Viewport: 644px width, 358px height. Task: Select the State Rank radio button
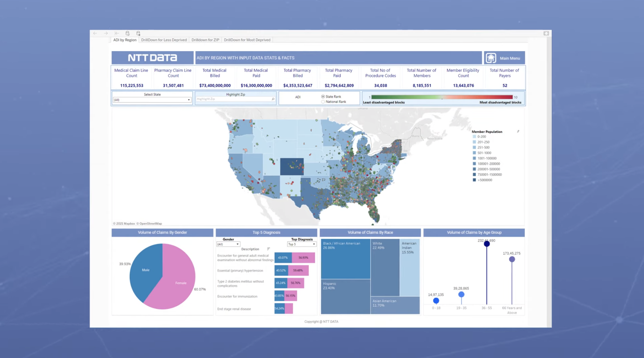pos(323,96)
